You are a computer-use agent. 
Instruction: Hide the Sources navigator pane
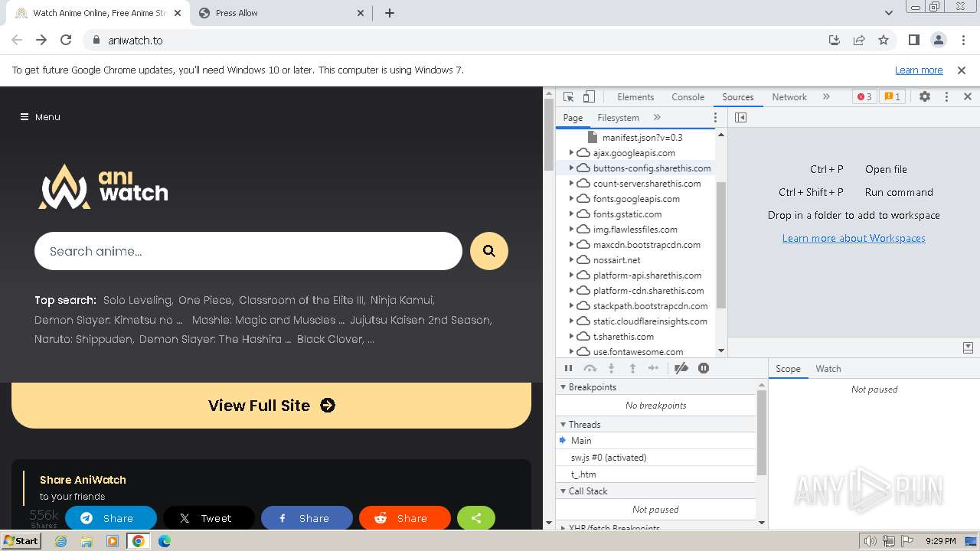(740, 118)
